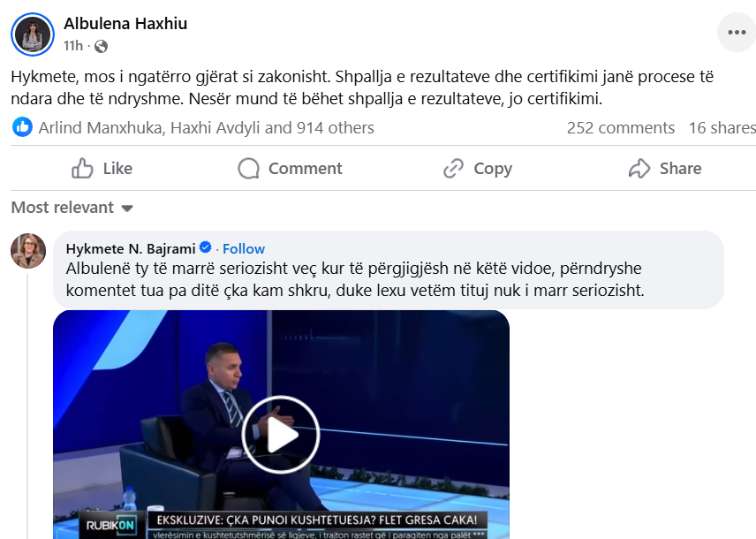The height and width of the screenshot is (539, 756).
Task: Open Albulena Haxhiu's profile picture
Action: click(x=33, y=34)
